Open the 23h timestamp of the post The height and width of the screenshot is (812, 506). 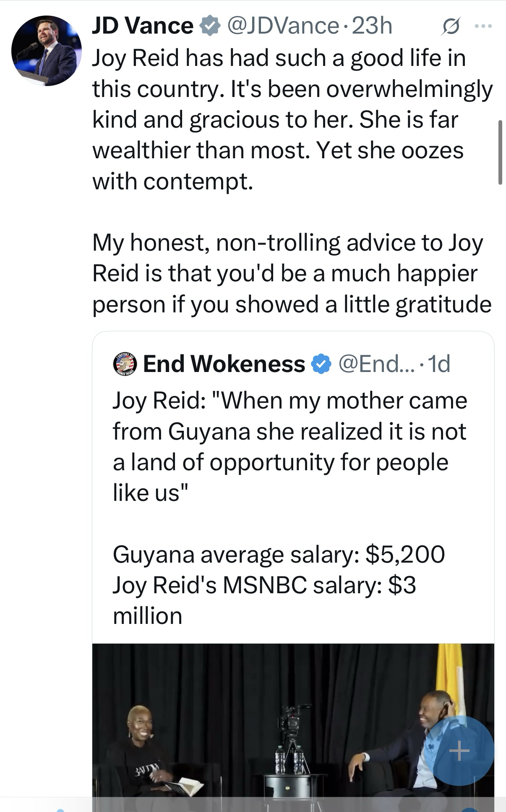pyautogui.click(x=372, y=26)
